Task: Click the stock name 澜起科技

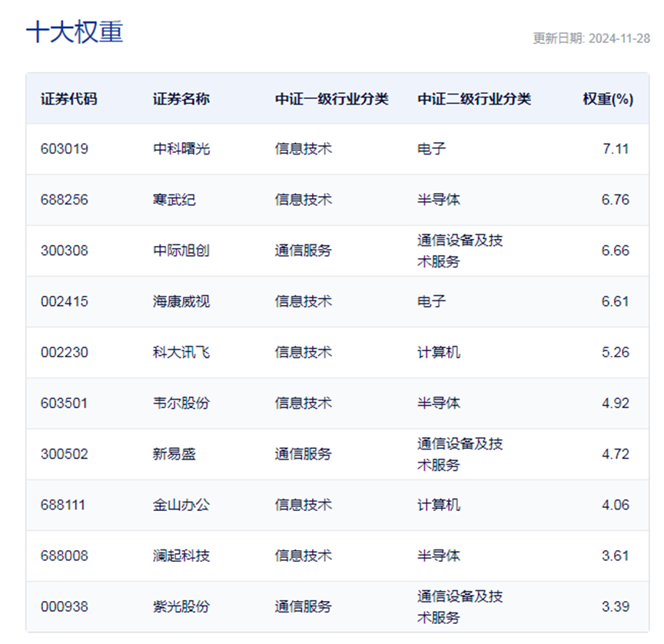Action: 181,556
